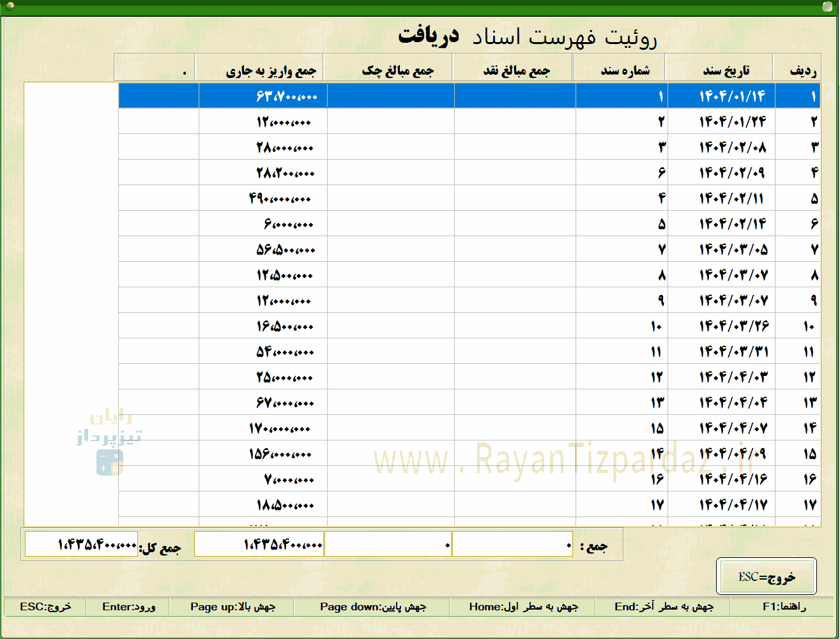Screen dimensions: 840x639
Task: Select amount 28,200,000 in row 4
Action: (263, 172)
